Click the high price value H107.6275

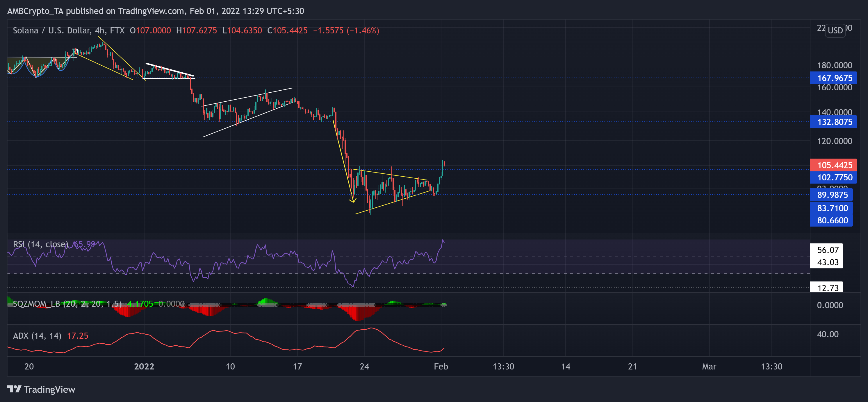click(x=197, y=30)
